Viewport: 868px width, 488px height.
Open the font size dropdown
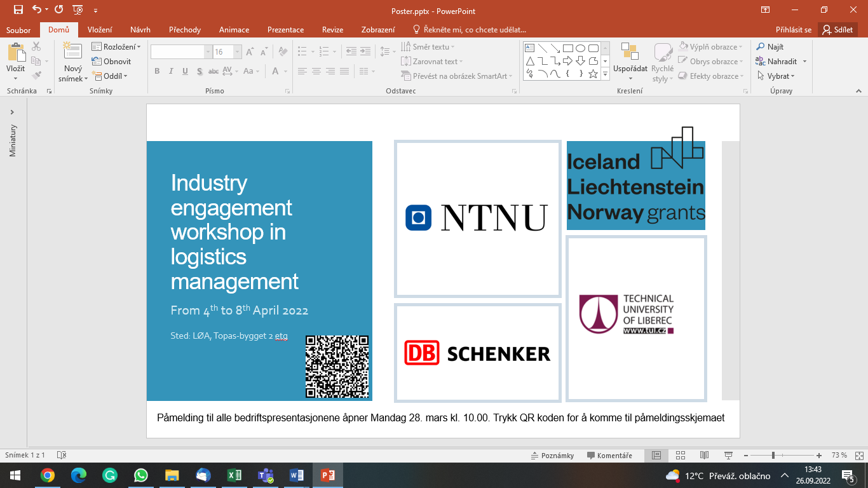coord(238,52)
